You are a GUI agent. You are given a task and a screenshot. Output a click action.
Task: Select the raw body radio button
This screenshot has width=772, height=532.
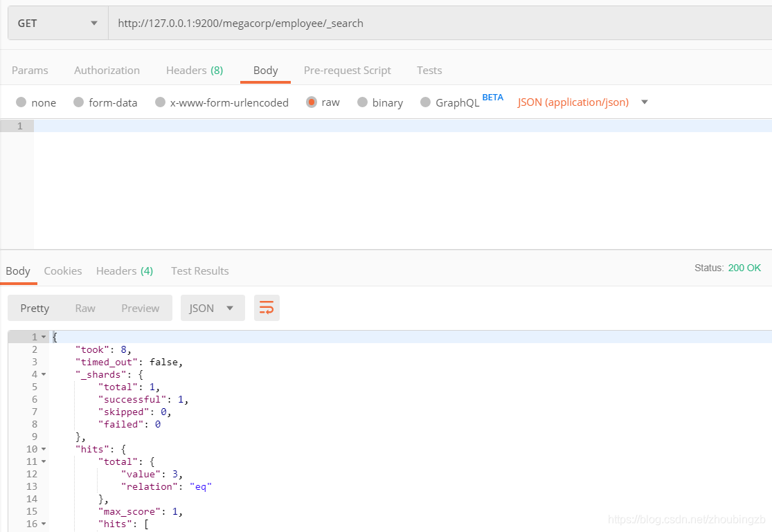(x=311, y=102)
